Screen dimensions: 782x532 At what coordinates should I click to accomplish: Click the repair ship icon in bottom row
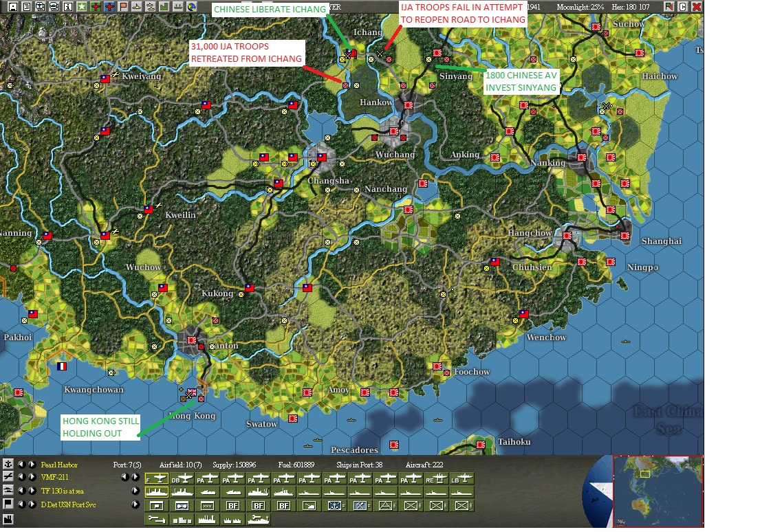click(x=258, y=520)
